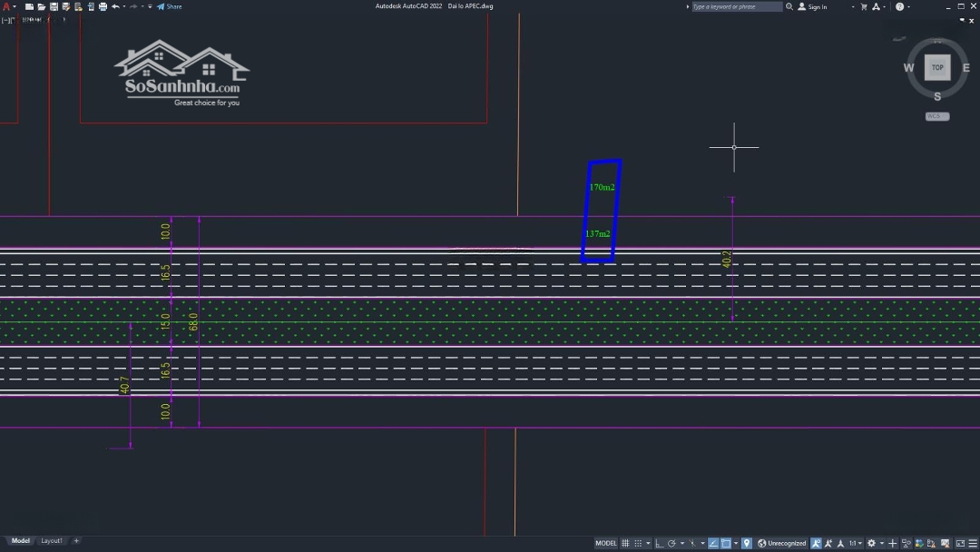Click the Save icon in quick access toolbar
980x552 pixels.
[54, 6]
